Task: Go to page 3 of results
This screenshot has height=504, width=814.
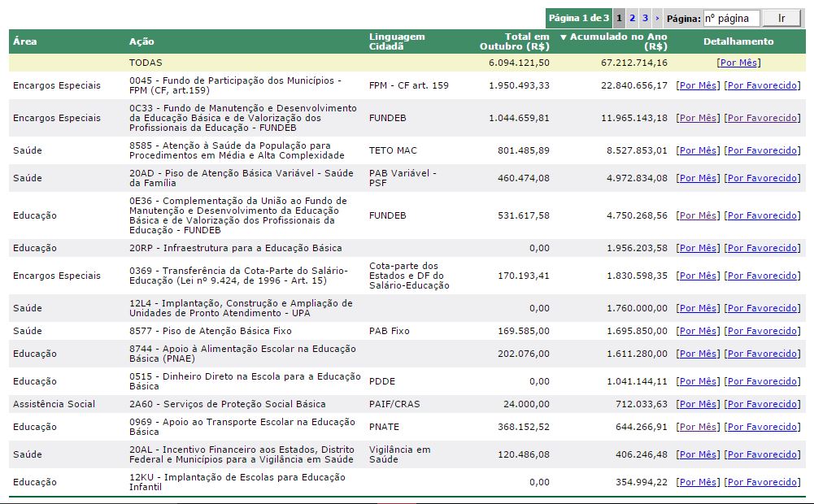Action: click(645, 18)
